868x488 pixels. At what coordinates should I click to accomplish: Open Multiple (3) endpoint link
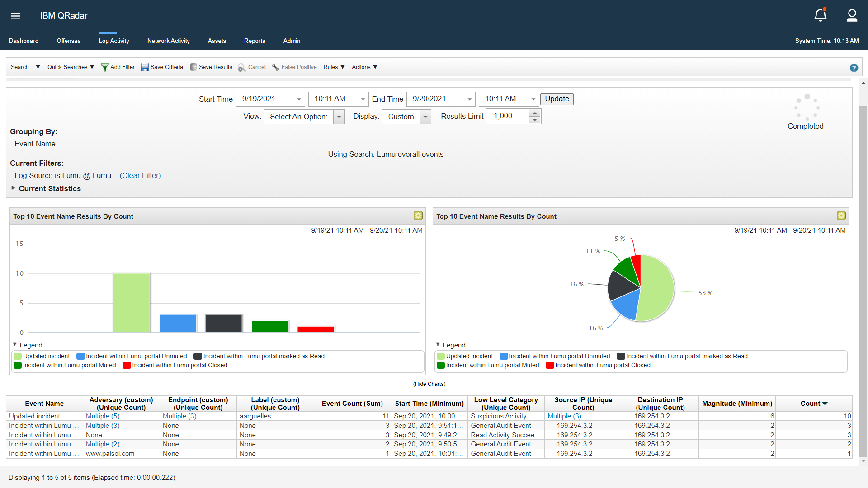click(179, 416)
